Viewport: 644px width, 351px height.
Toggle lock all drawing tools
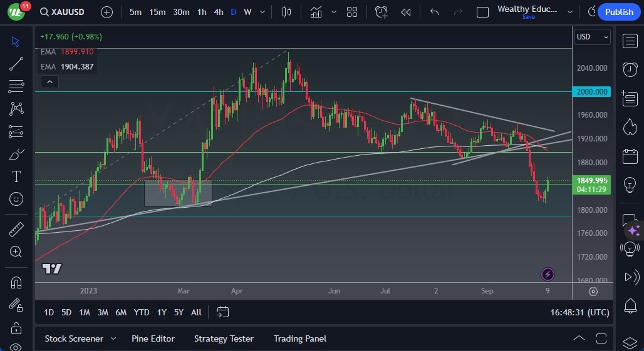click(x=16, y=328)
